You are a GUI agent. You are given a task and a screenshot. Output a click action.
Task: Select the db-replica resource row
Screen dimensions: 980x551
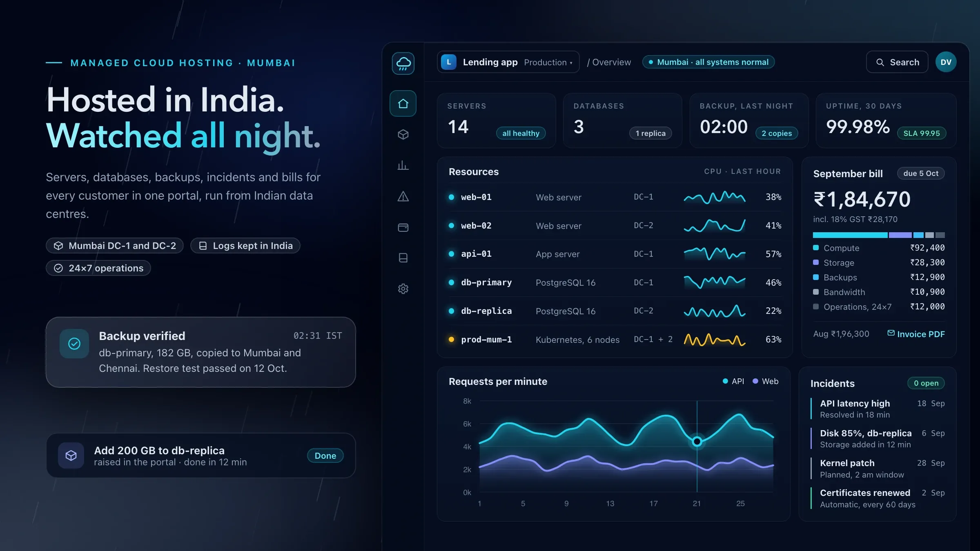coord(615,311)
